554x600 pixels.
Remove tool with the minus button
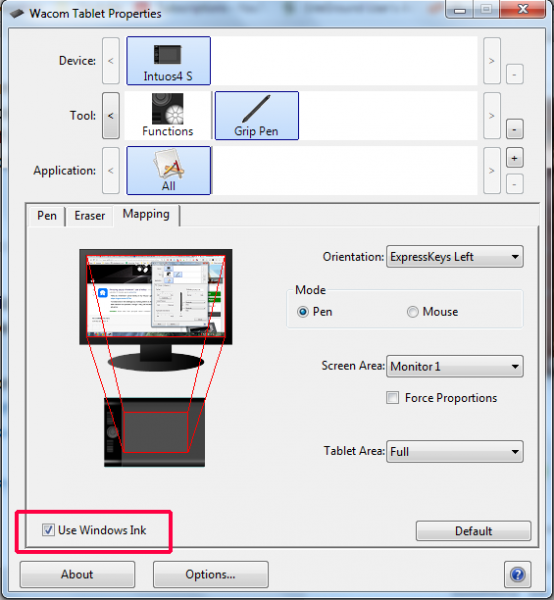(515, 129)
